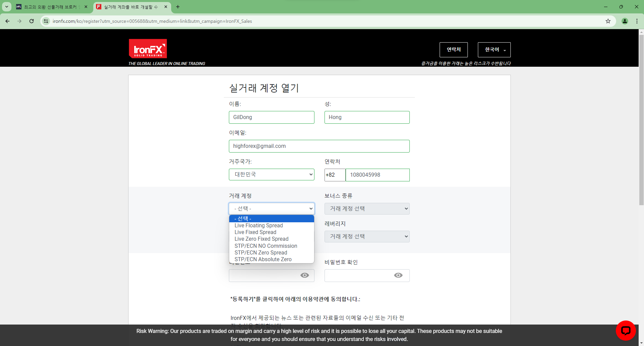The image size is (644, 346).
Task: Bookmark the page with the star icon
Action: click(608, 21)
